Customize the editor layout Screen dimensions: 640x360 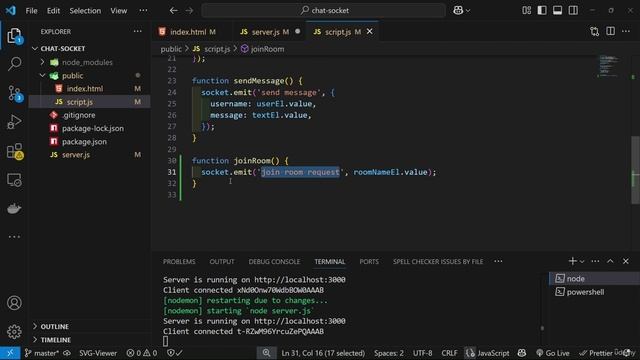click(527, 11)
